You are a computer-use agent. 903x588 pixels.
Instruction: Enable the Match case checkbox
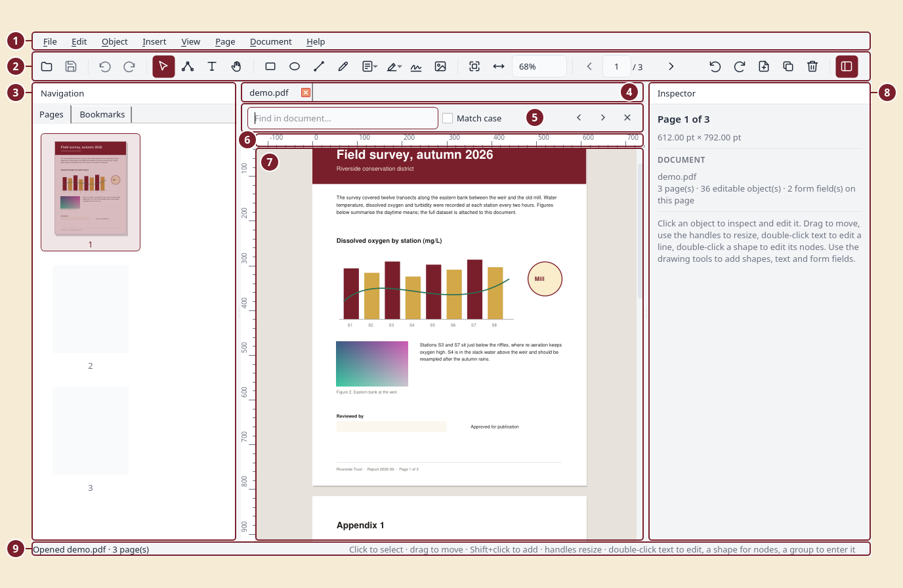(x=448, y=118)
